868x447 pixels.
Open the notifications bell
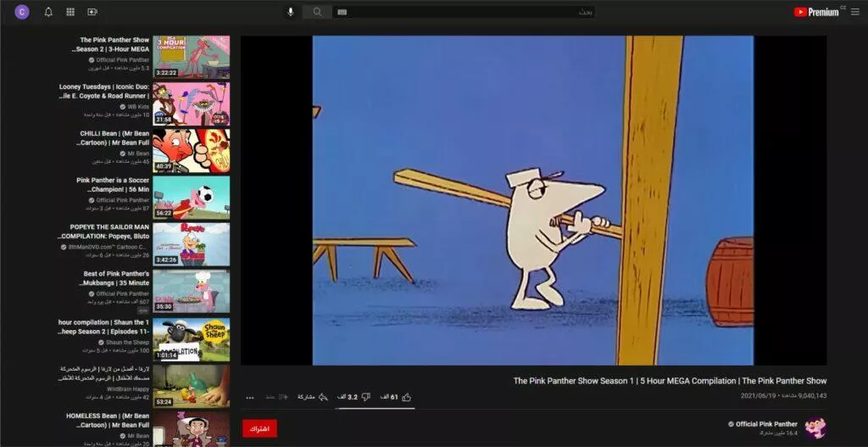tap(48, 12)
